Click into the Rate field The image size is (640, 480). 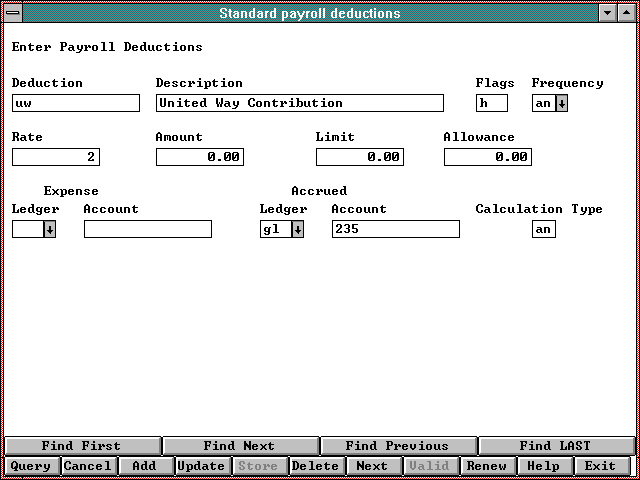[x=56, y=157]
